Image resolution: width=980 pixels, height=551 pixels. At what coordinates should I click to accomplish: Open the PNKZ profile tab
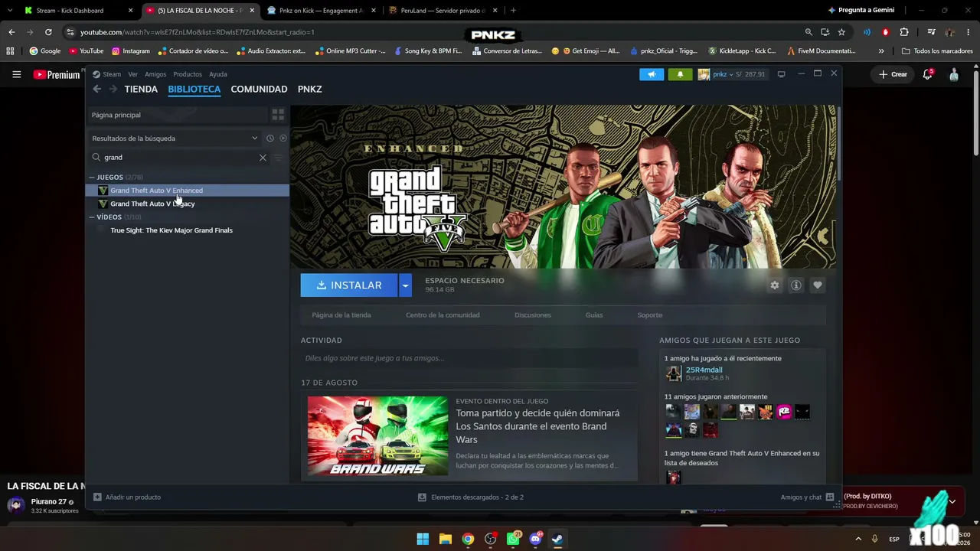(309, 90)
